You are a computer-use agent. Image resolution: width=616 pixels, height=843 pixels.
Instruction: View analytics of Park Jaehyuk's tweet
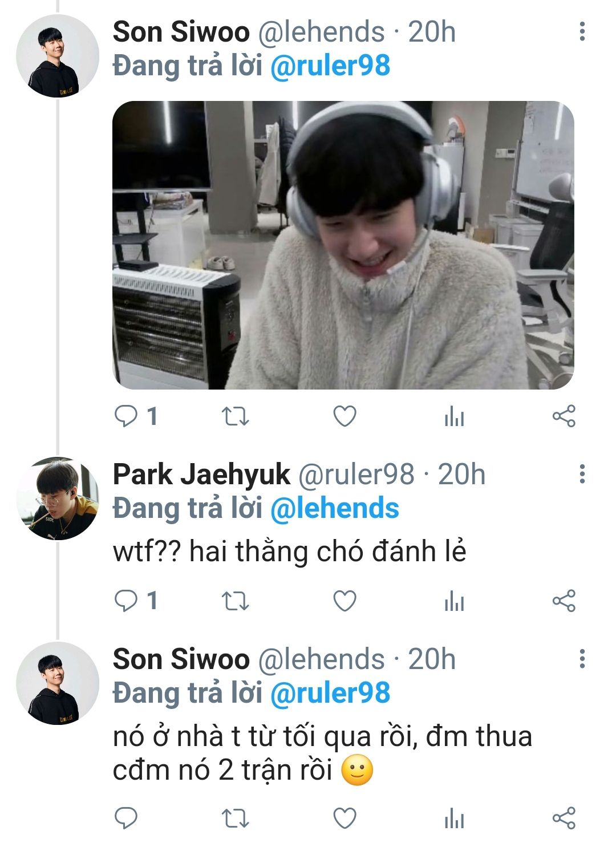point(454,602)
